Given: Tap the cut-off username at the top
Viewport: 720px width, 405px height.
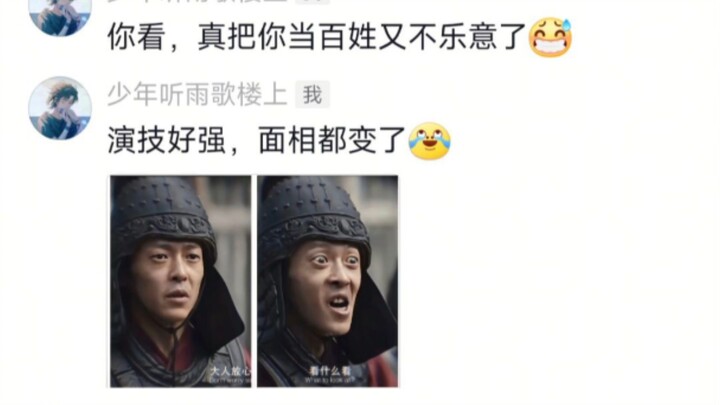Looking at the screenshot, I should (197, 1).
